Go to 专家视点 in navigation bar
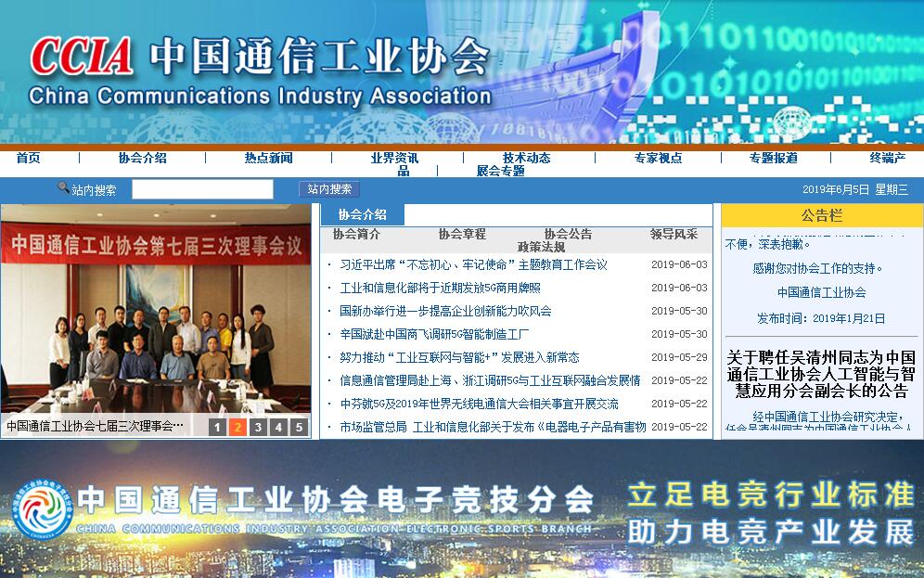The height and width of the screenshot is (578, 924). 658,158
